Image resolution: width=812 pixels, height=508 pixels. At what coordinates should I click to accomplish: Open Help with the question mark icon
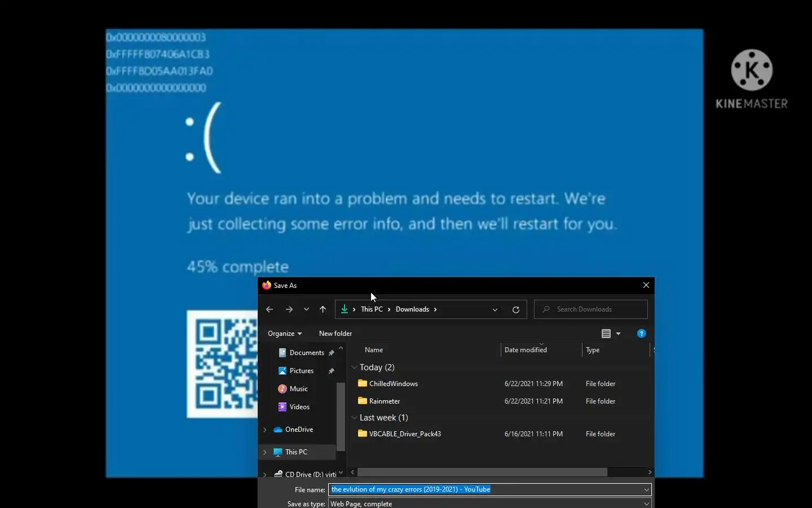(641, 334)
